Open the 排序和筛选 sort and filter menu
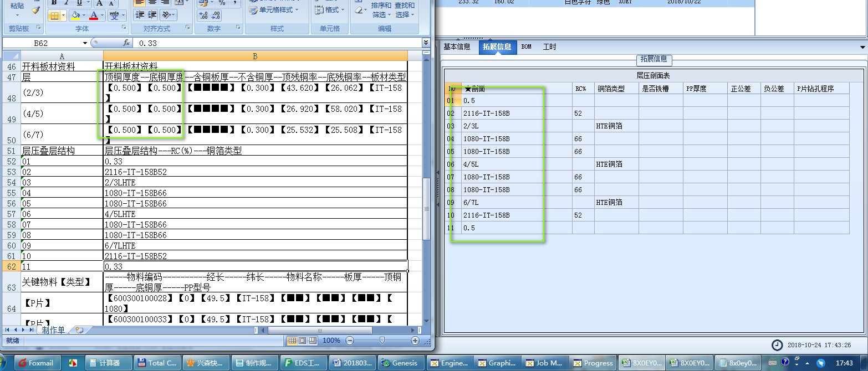Image resolution: width=868 pixels, height=371 pixels. (x=381, y=9)
